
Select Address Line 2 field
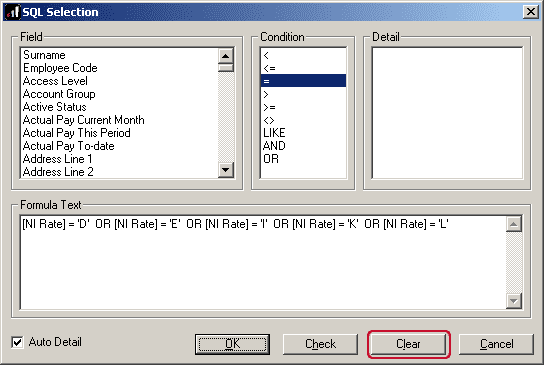[58, 172]
